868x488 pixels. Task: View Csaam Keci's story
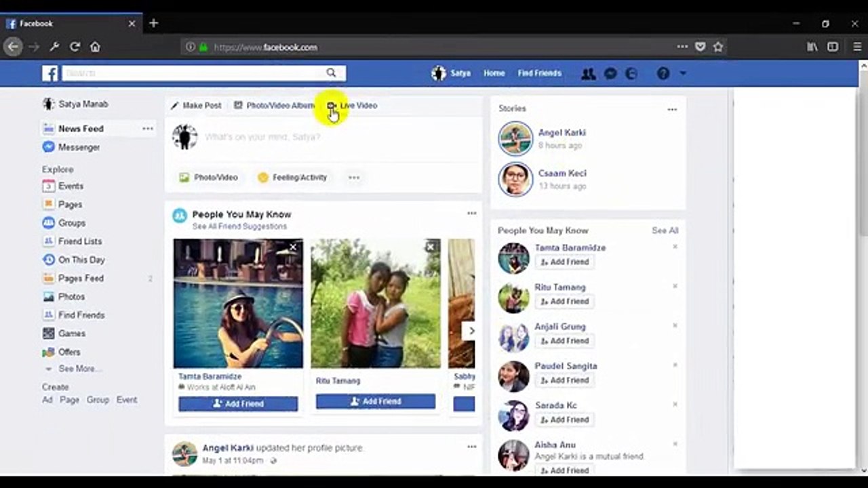click(x=542, y=179)
